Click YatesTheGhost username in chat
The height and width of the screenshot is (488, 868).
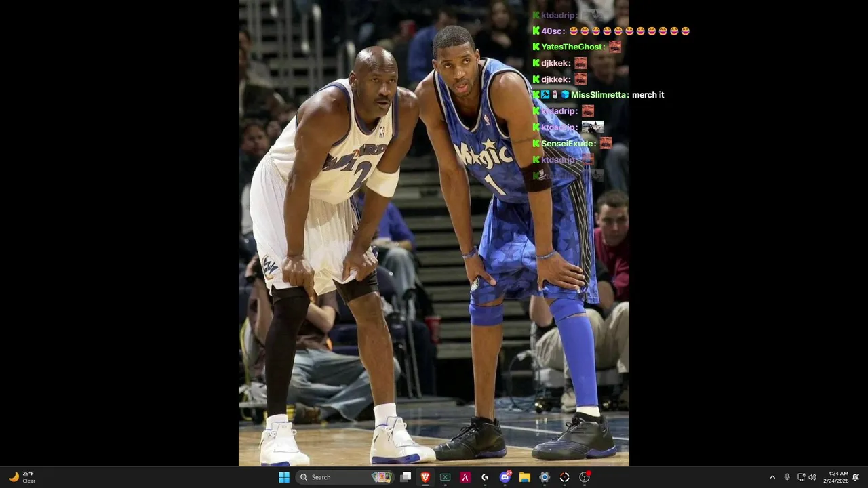572,47
